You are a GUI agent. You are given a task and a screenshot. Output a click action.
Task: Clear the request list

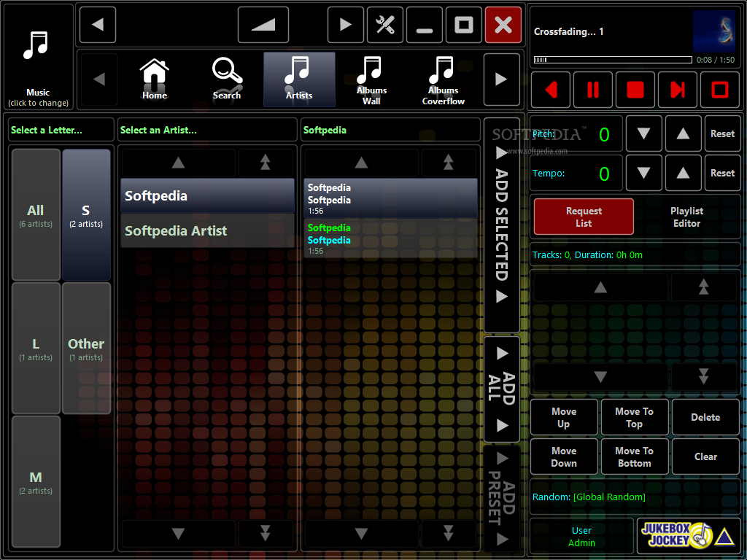(705, 456)
